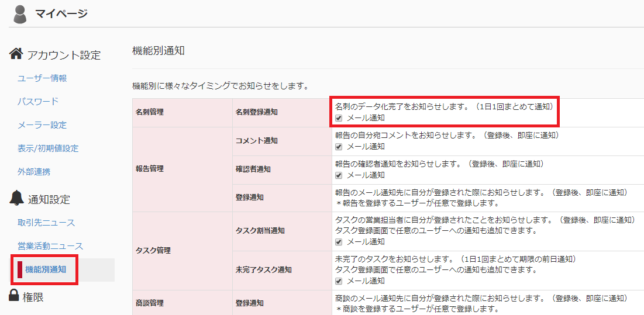Select 営業活動ニュース in the sidebar

pyautogui.click(x=50, y=246)
